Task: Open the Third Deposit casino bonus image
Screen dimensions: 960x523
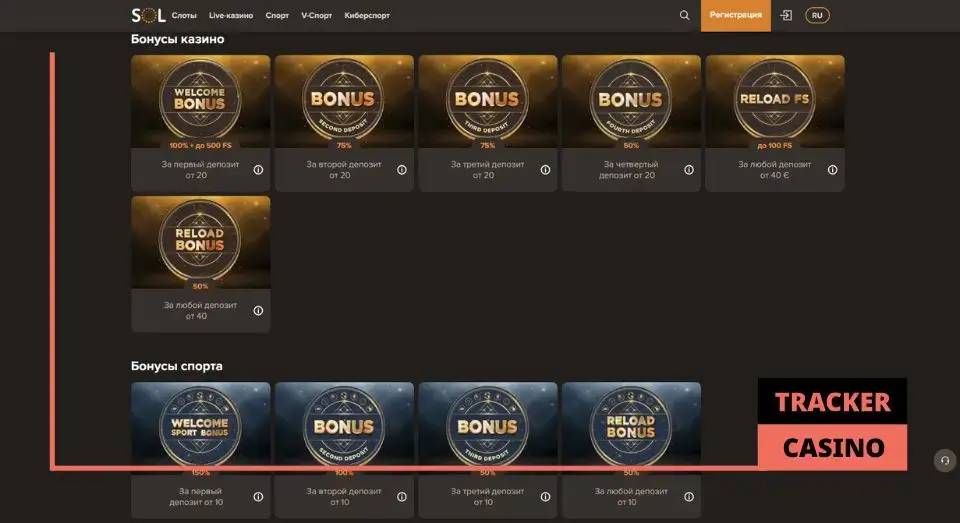Action: click(488, 102)
